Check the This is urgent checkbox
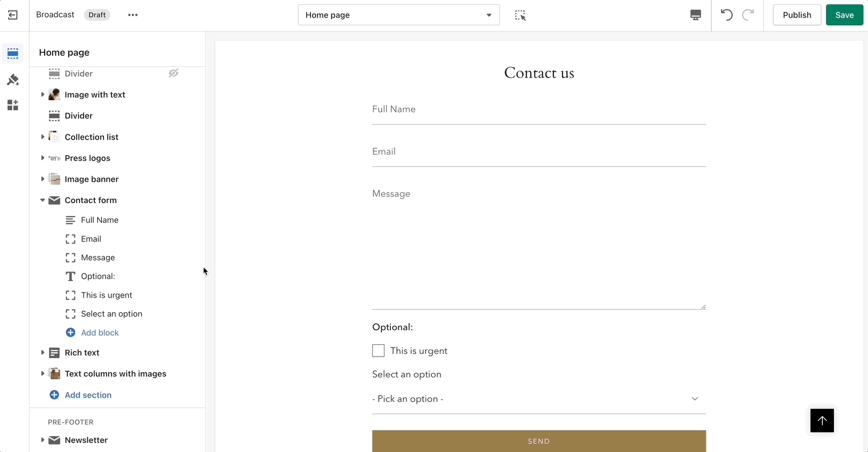Viewport: 868px width, 452px height. point(378,351)
